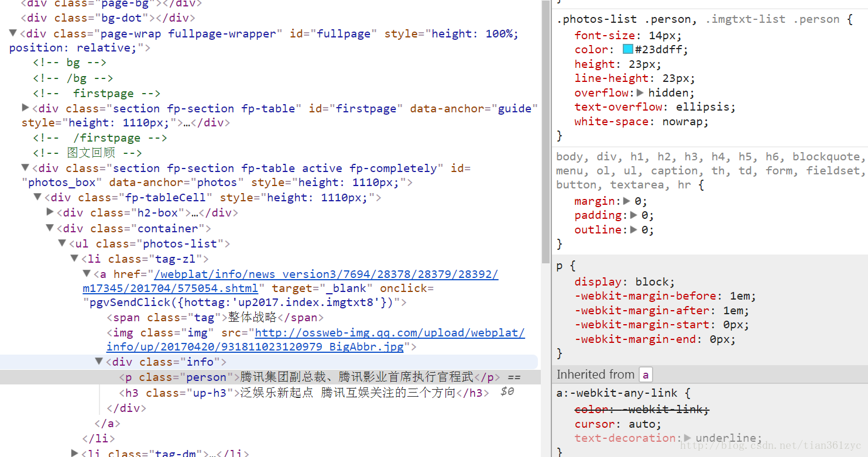Expand the text-decoration shorthand property
The width and height of the screenshot is (868, 457).
pyautogui.click(x=688, y=438)
